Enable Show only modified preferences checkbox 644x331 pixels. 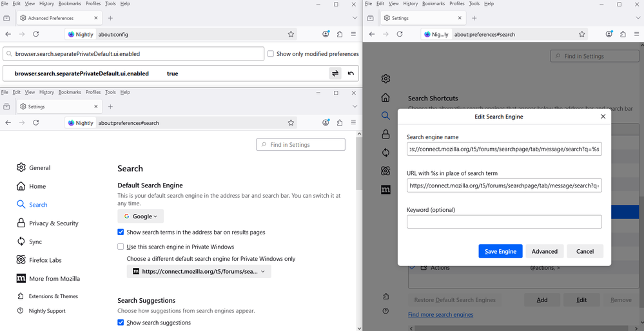point(271,54)
